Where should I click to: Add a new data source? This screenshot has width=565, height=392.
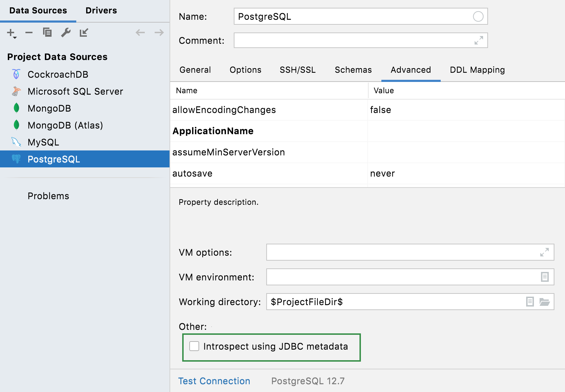10,32
